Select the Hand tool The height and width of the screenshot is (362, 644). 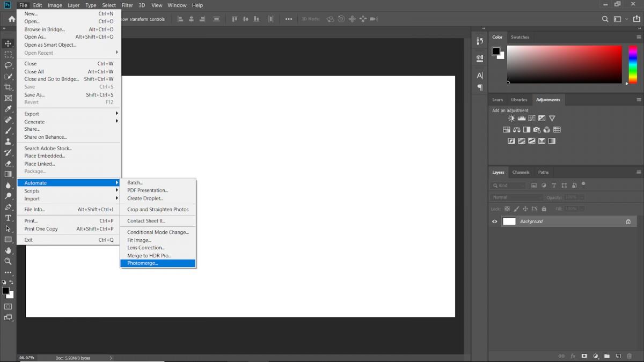pyautogui.click(x=8, y=250)
